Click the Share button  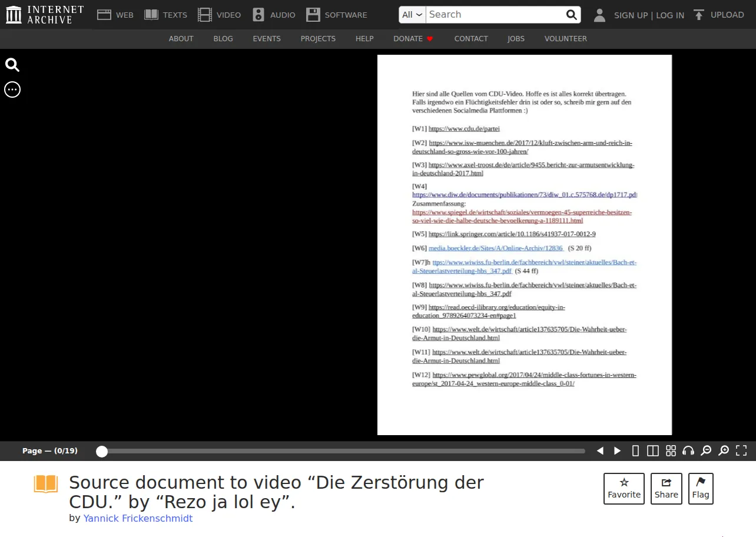pos(667,489)
